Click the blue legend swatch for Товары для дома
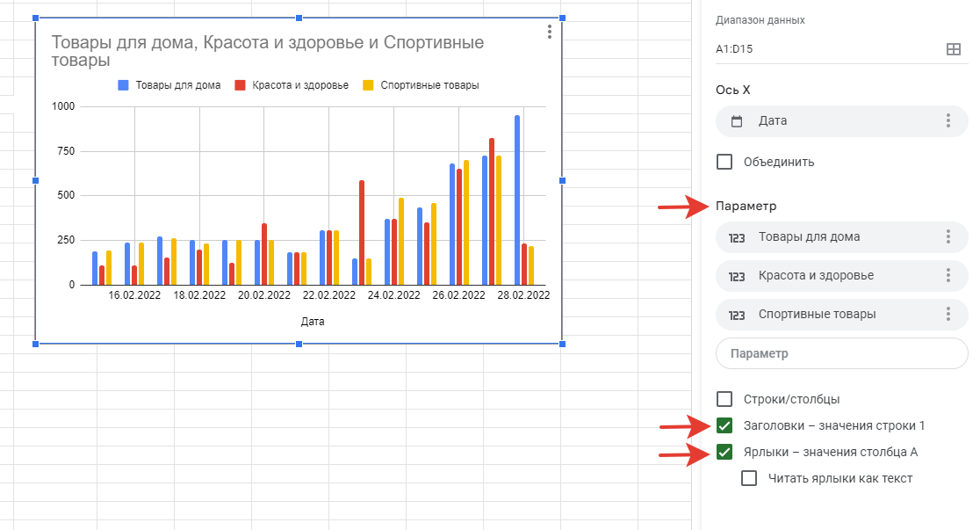Viewport: 980px width, 530px height. (x=124, y=85)
